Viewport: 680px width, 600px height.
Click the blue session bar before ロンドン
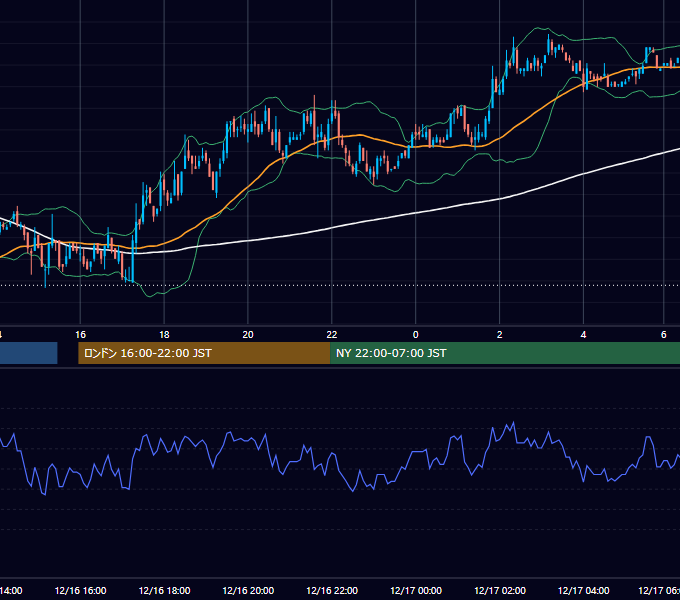[x=29, y=353]
